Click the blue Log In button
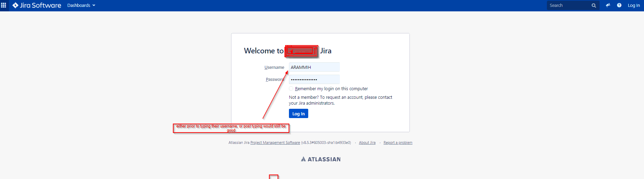 (x=299, y=114)
